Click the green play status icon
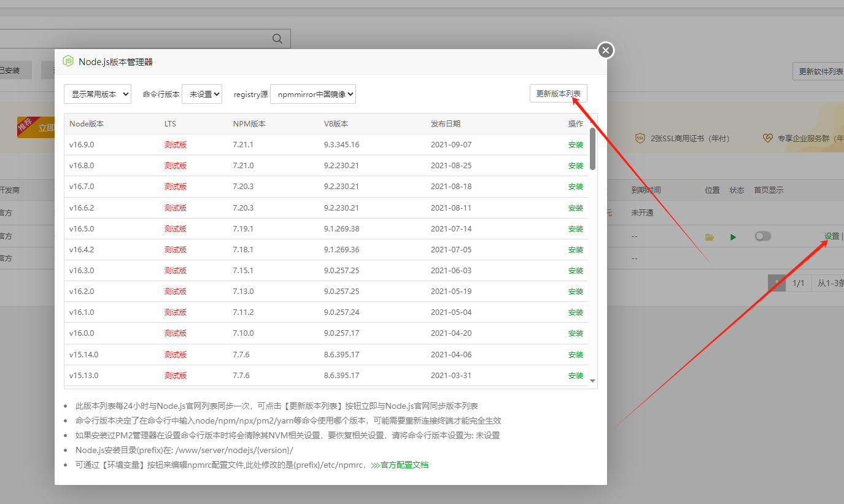Image resolution: width=844 pixels, height=504 pixels. (x=734, y=237)
